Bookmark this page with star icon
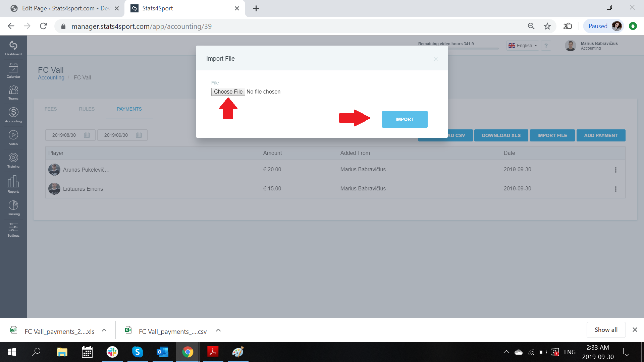644x362 pixels. pyautogui.click(x=547, y=26)
